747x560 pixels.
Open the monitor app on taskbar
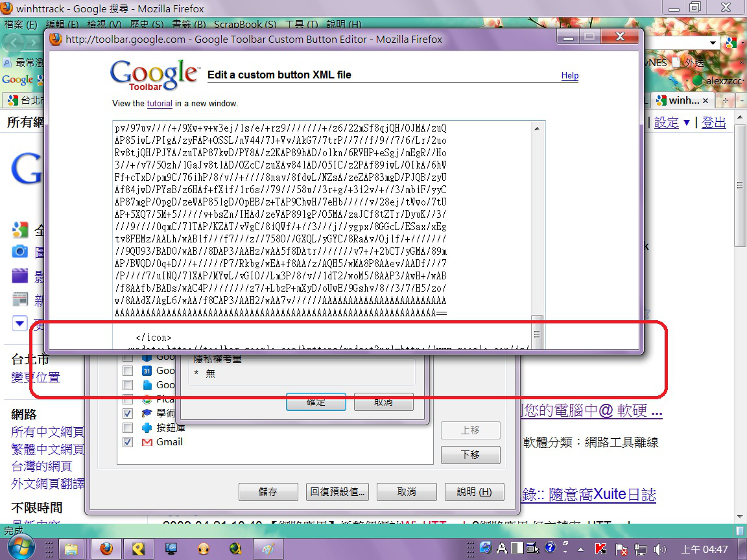pos(171,549)
